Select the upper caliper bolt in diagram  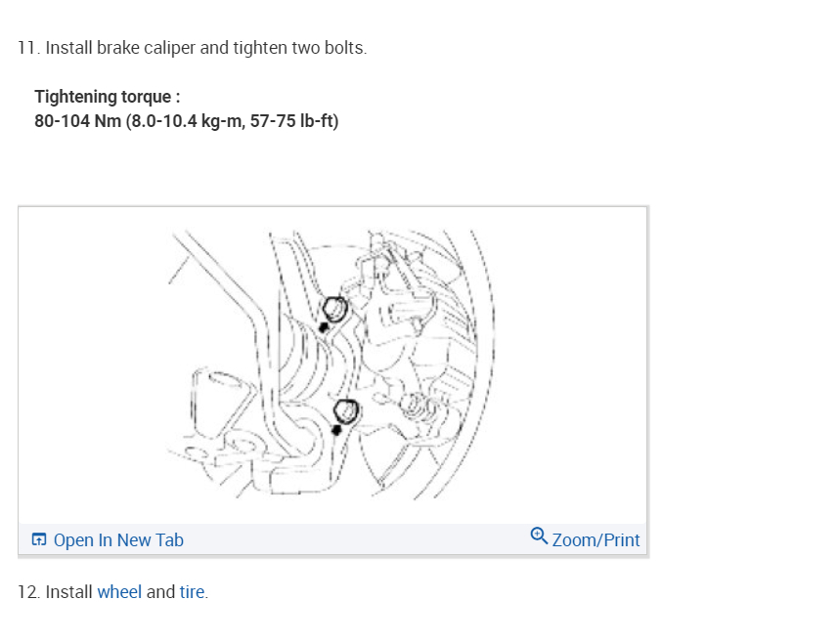pos(334,309)
